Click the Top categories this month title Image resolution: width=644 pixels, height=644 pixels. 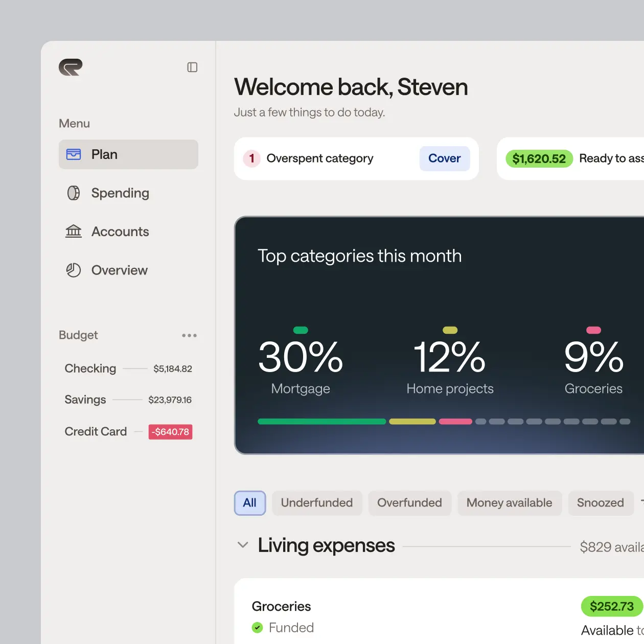(x=359, y=256)
